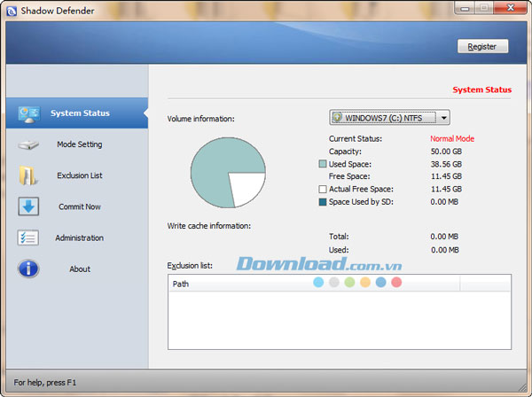
Task: Click the Normal Mode status text
Action: click(452, 138)
